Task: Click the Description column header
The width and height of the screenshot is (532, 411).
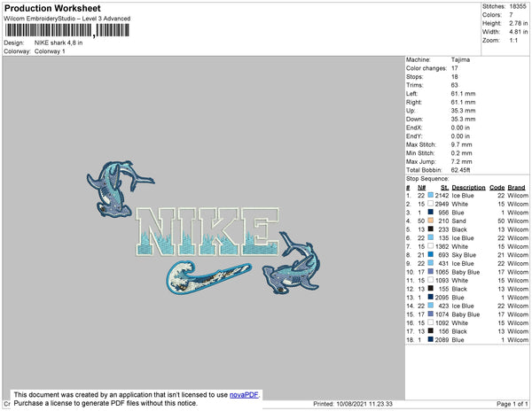Action: (x=468, y=188)
